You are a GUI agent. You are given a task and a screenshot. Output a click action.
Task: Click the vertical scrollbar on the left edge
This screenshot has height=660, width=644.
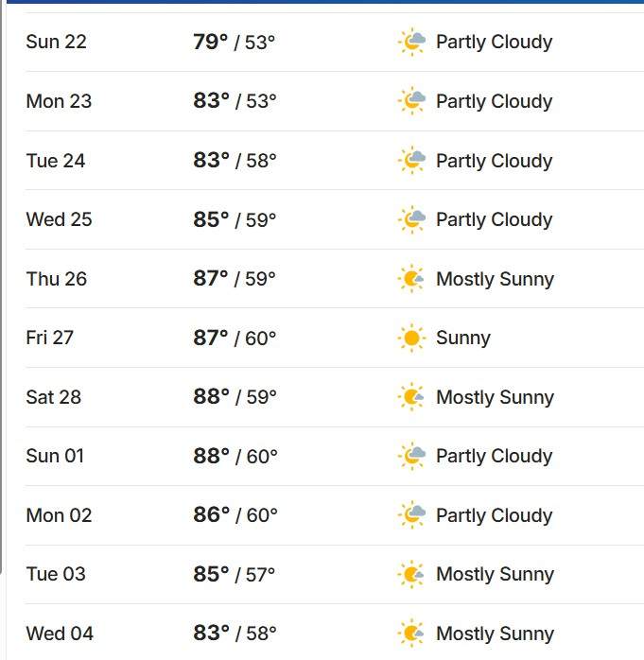[1, 287]
